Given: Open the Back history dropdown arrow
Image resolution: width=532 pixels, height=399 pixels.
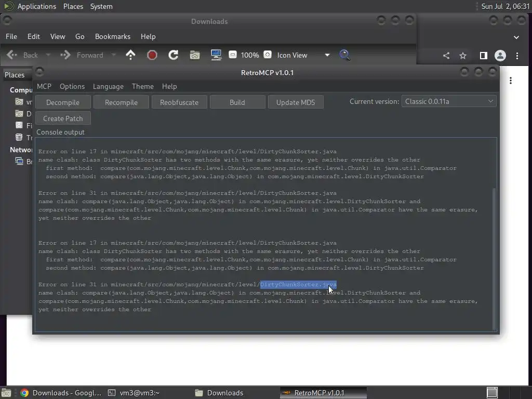Looking at the screenshot, I should (x=48, y=55).
